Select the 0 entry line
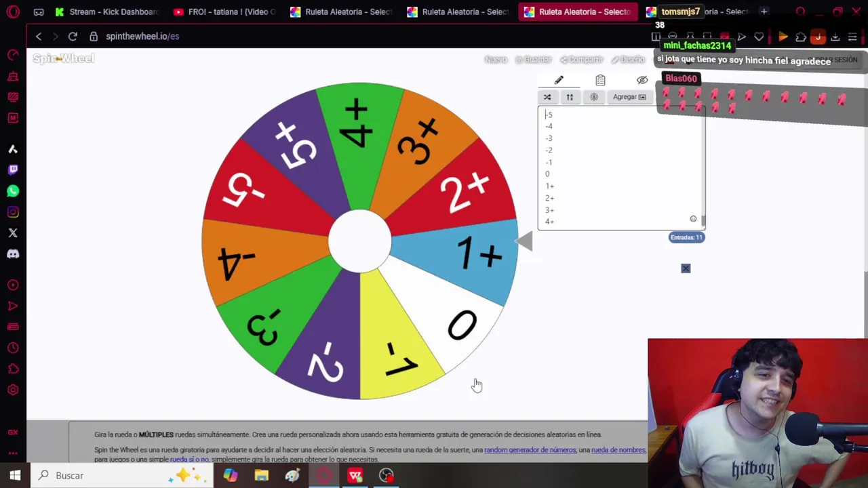 point(547,174)
